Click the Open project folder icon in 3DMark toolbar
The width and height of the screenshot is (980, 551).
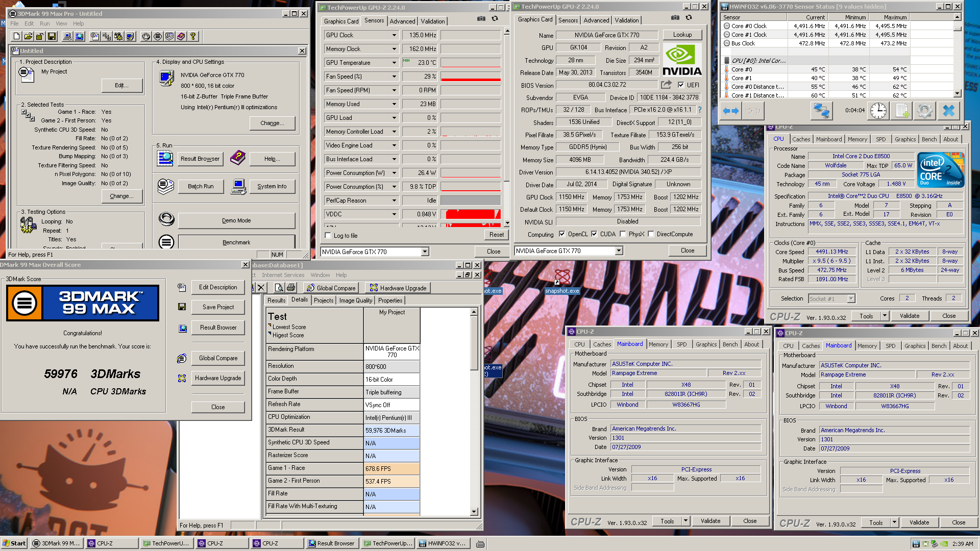coord(28,36)
